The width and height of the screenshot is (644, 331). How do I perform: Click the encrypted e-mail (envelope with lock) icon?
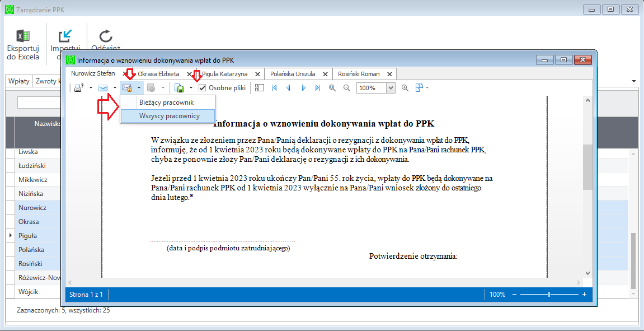(x=127, y=87)
